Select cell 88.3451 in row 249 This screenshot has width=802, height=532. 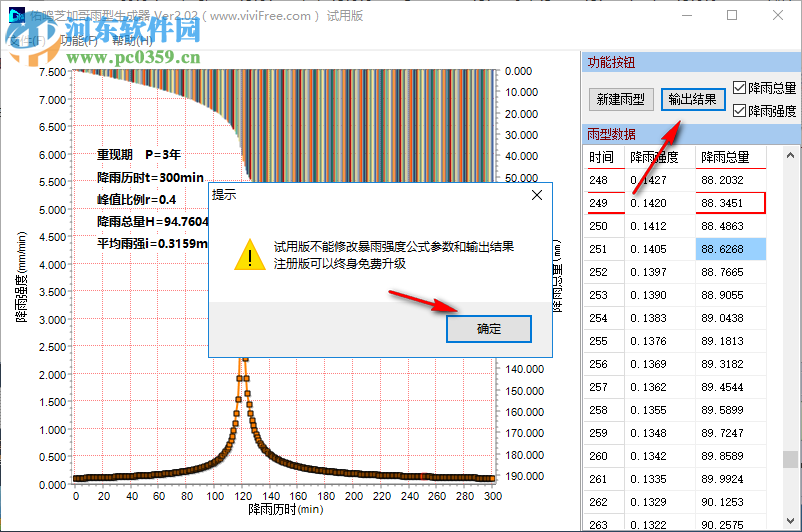(730, 203)
